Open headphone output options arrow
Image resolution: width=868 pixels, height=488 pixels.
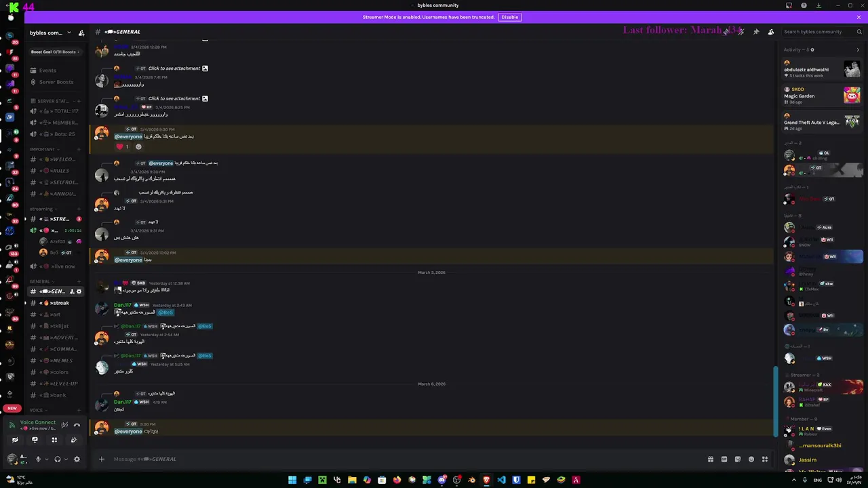click(x=66, y=459)
